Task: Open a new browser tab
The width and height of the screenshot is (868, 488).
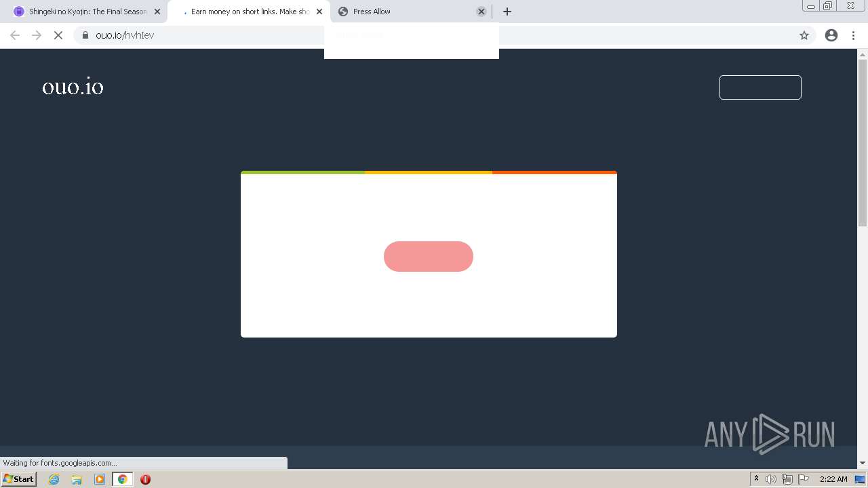Action: (507, 12)
